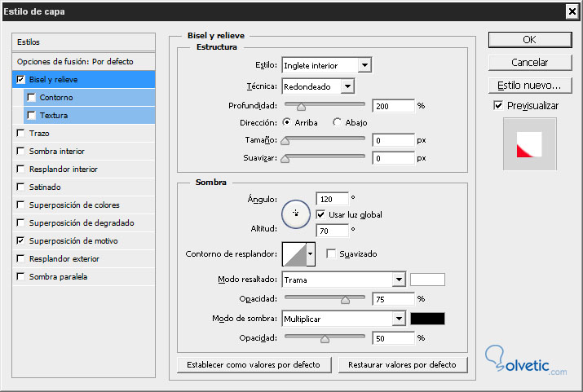The image size is (583, 392).
Task: Open the black shadow color swatch
Action: coord(427,319)
